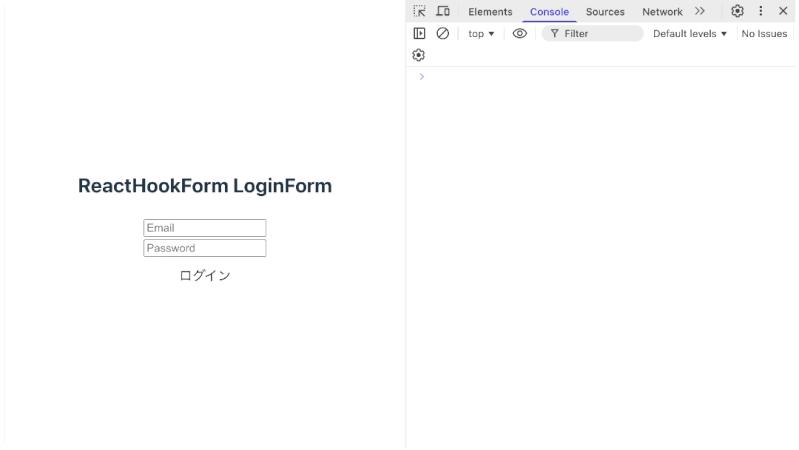Show the console sidebar panel

[420, 33]
